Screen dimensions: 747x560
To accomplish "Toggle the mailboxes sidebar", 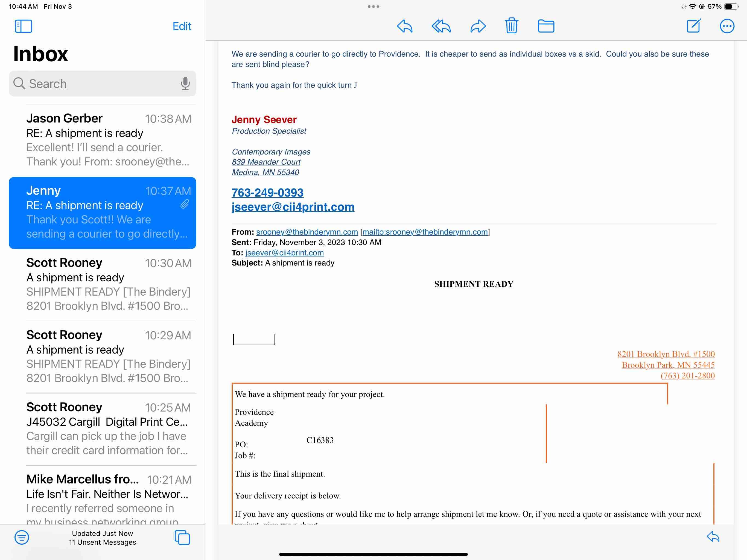I will 23,26.
